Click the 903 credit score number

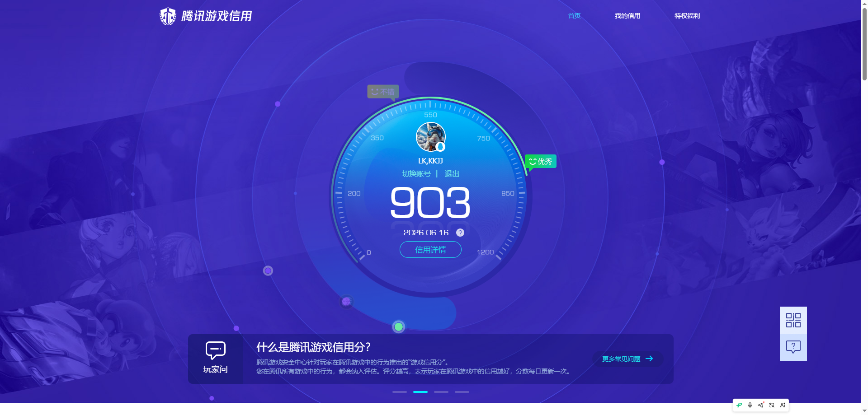[430, 203]
